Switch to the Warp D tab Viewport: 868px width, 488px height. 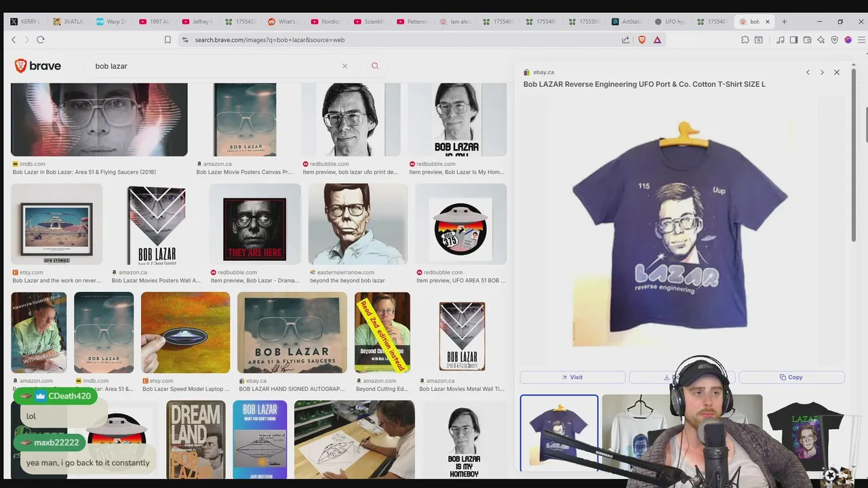coord(111,22)
